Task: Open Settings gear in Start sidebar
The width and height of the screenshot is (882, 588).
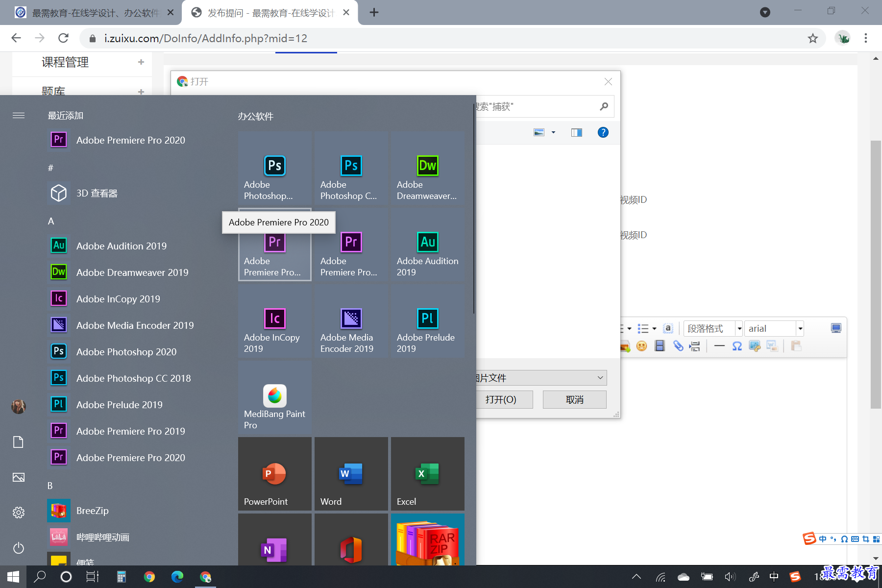Action: 19,513
